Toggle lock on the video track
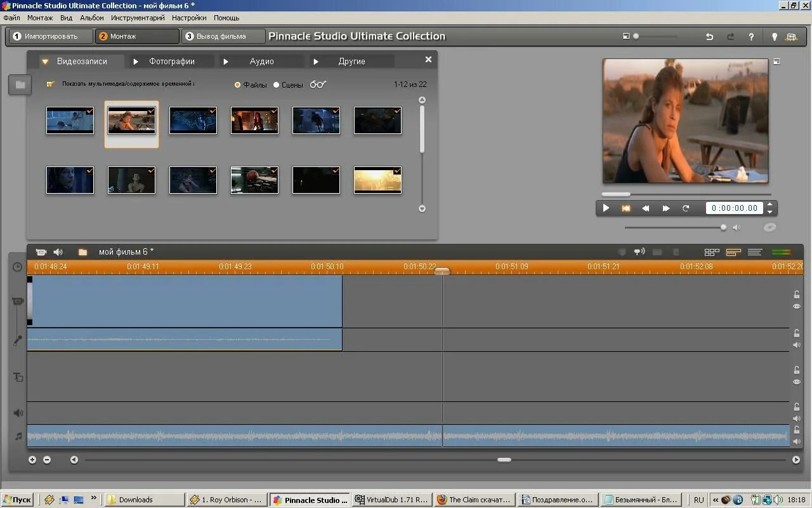812x508 pixels. pos(797,295)
